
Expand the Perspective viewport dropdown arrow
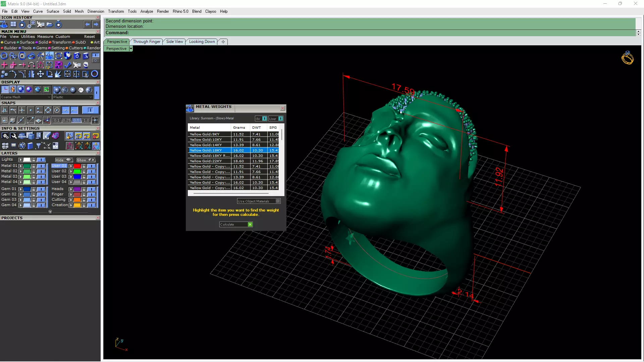(x=131, y=49)
